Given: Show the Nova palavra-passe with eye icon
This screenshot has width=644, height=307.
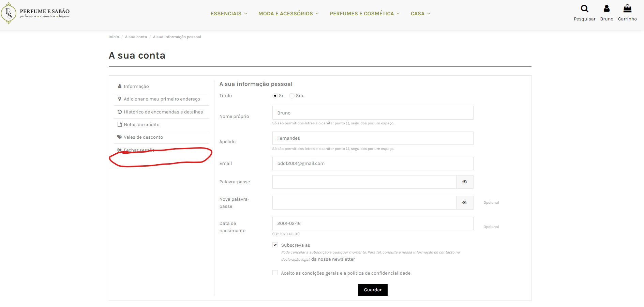Looking at the screenshot, I should [465, 203].
